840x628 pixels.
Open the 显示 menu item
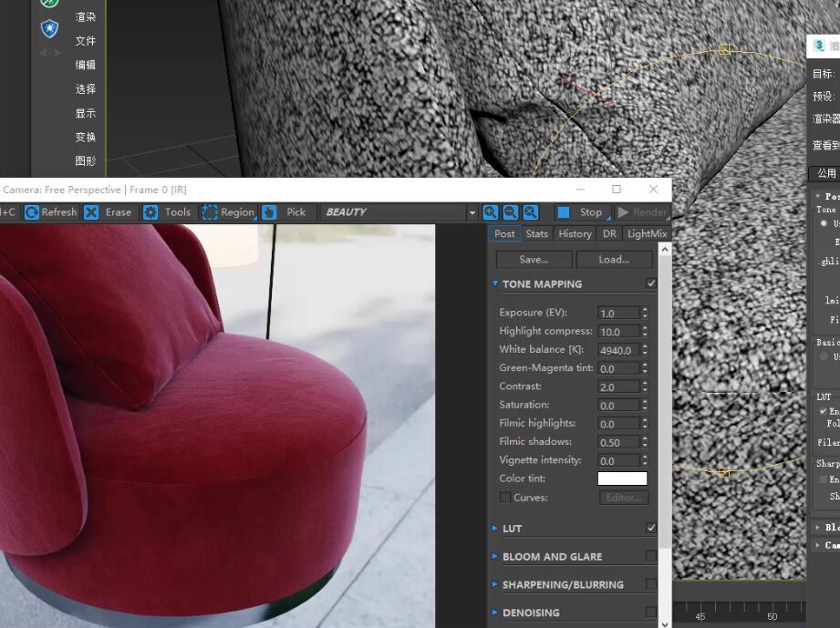[x=85, y=114]
